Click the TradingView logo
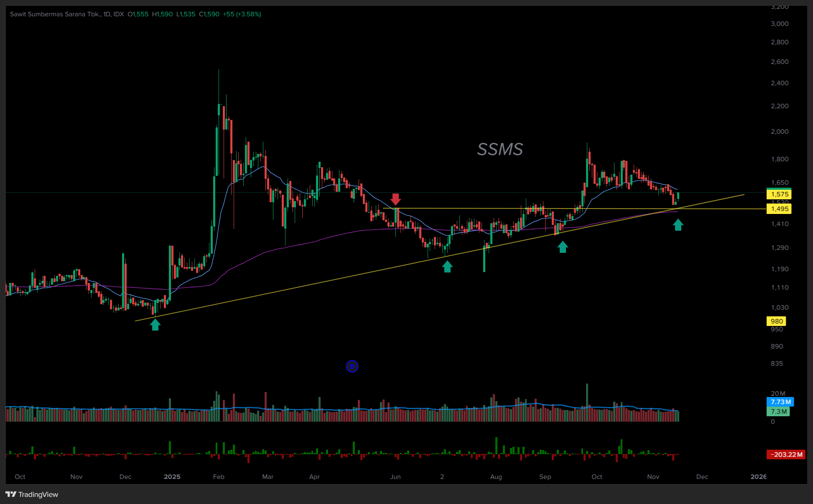This screenshot has width=813, height=504. pyautogui.click(x=32, y=494)
